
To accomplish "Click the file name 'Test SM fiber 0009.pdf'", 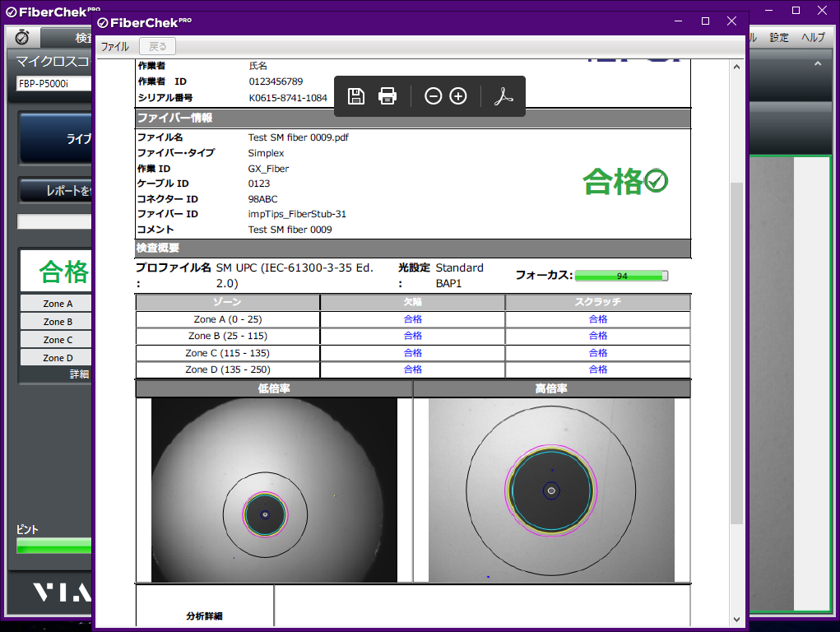I will pos(298,137).
